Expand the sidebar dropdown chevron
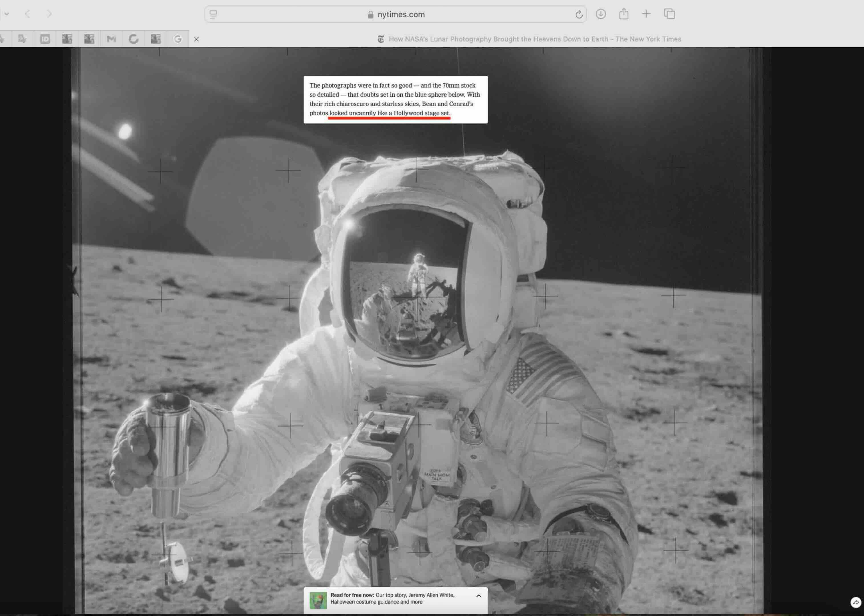The height and width of the screenshot is (616, 864). [x=7, y=14]
